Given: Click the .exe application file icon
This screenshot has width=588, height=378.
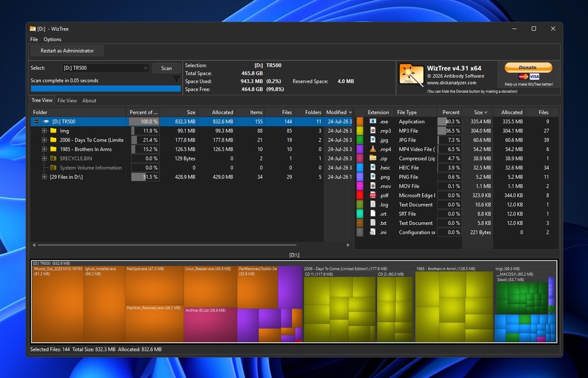Looking at the screenshot, I should click(x=373, y=121).
